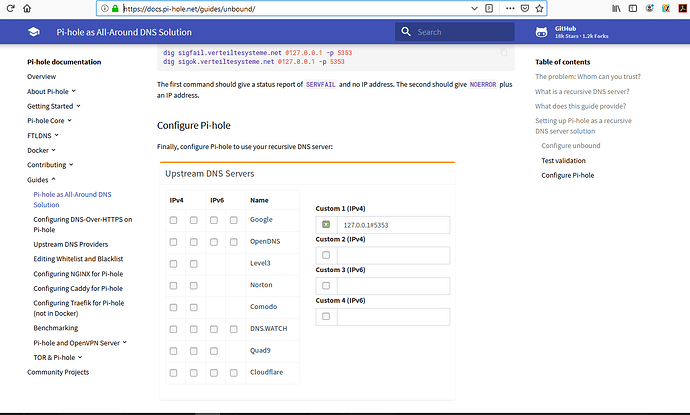Open Upstream DNS Providers guide
This screenshot has width=690, height=415.
coord(70,244)
